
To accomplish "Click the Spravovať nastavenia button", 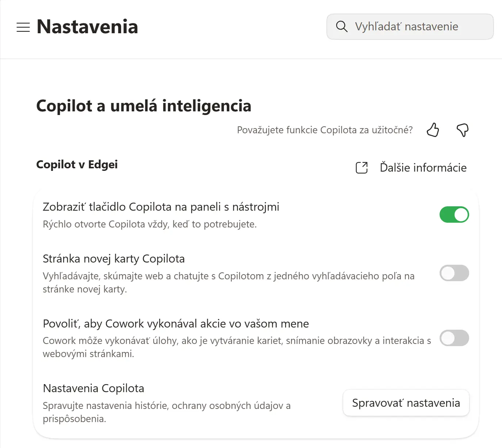I will point(406,403).
